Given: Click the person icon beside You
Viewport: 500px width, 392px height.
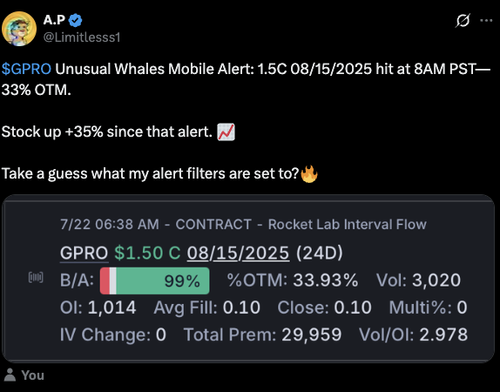Looking at the screenshot, I should click(x=10, y=375).
